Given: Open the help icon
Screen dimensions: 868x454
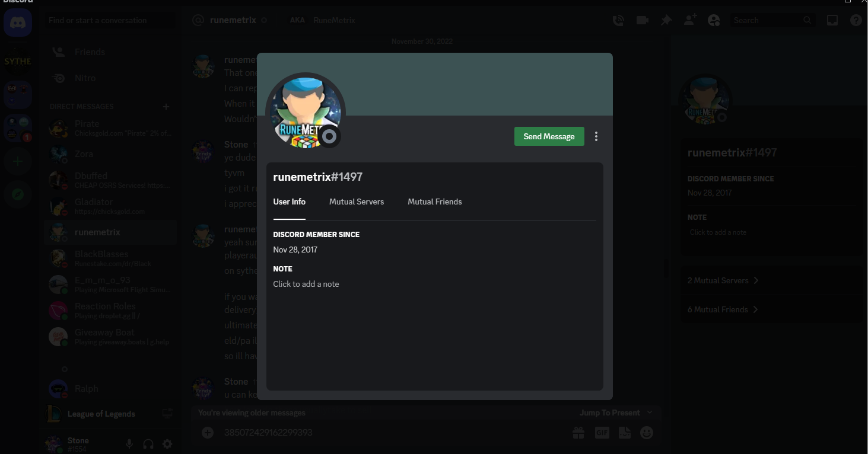Looking at the screenshot, I should coord(856,20).
